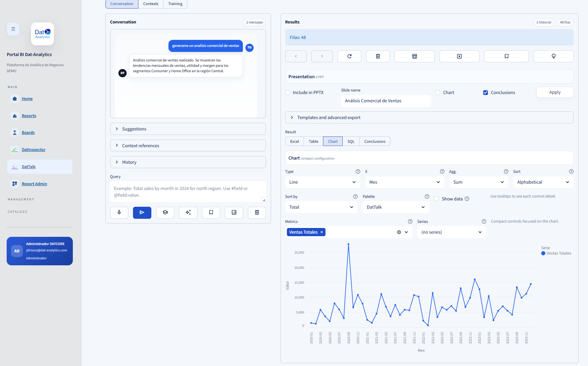The height and width of the screenshot is (366, 588).
Task: Open the Sort by dropdown showing Total
Action: coord(321,207)
